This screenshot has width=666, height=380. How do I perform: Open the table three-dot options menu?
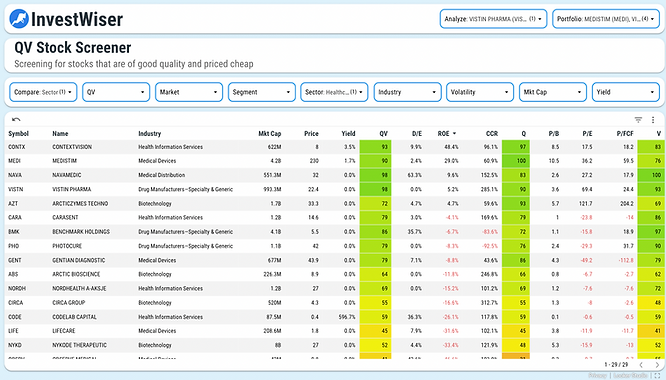[x=653, y=120]
